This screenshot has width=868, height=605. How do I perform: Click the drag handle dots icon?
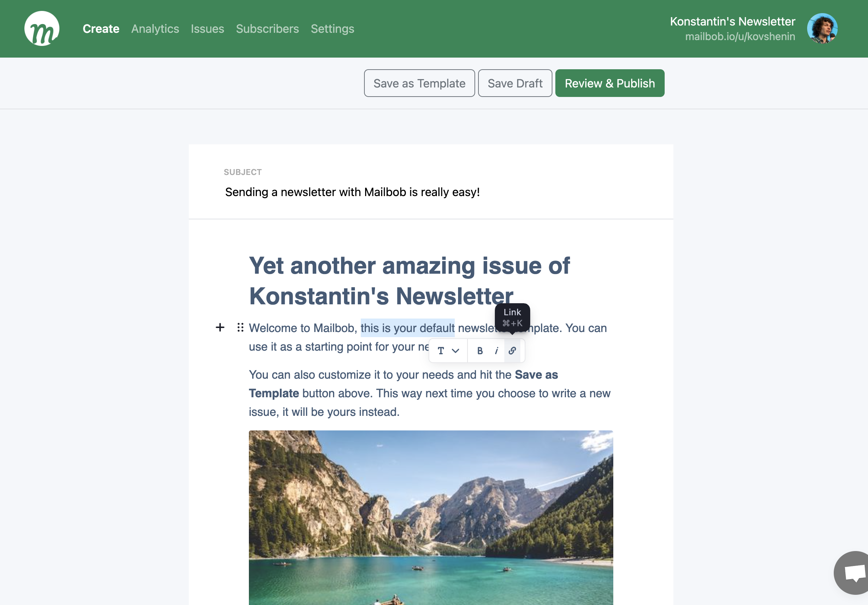point(241,327)
